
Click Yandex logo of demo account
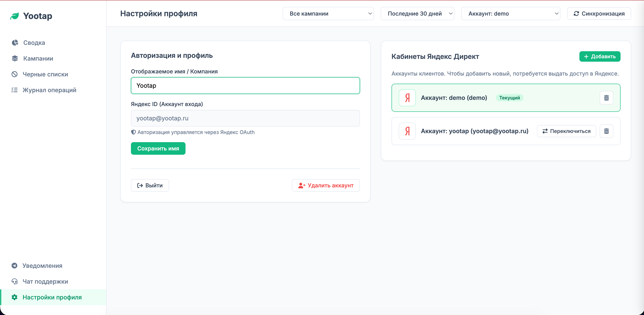pyautogui.click(x=407, y=98)
